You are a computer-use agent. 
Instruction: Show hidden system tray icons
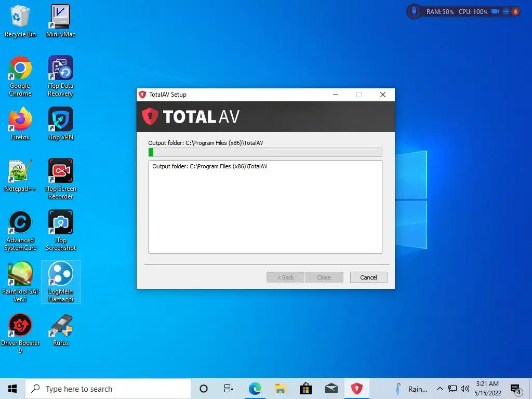click(x=440, y=389)
